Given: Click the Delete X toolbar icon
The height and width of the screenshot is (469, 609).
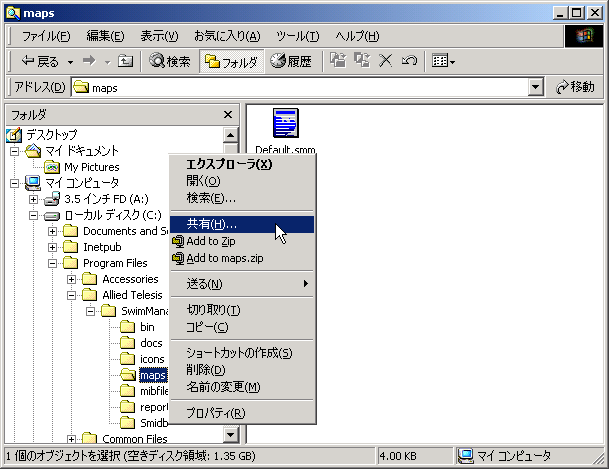Looking at the screenshot, I should click(x=386, y=61).
